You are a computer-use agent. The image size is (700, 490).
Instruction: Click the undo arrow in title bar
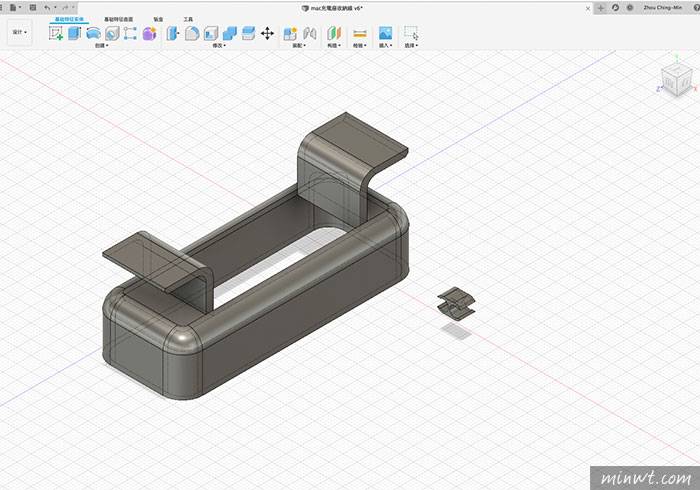point(47,7)
